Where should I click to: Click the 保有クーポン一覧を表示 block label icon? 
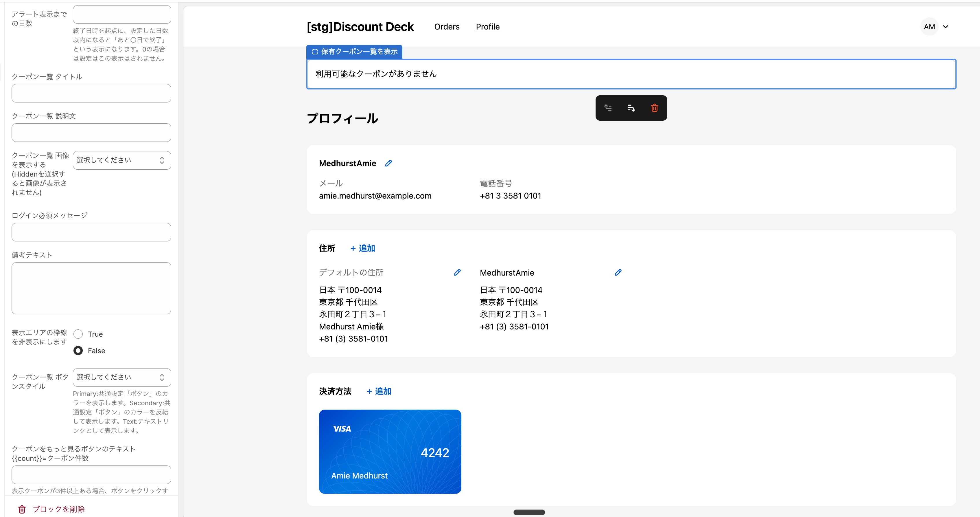(x=315, y=52)
